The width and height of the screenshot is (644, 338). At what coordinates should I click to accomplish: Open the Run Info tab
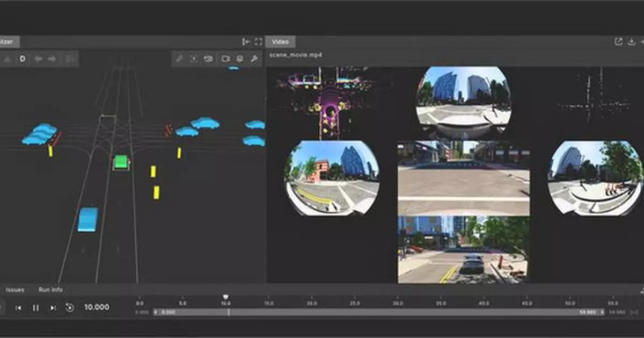tap(49, 289)
